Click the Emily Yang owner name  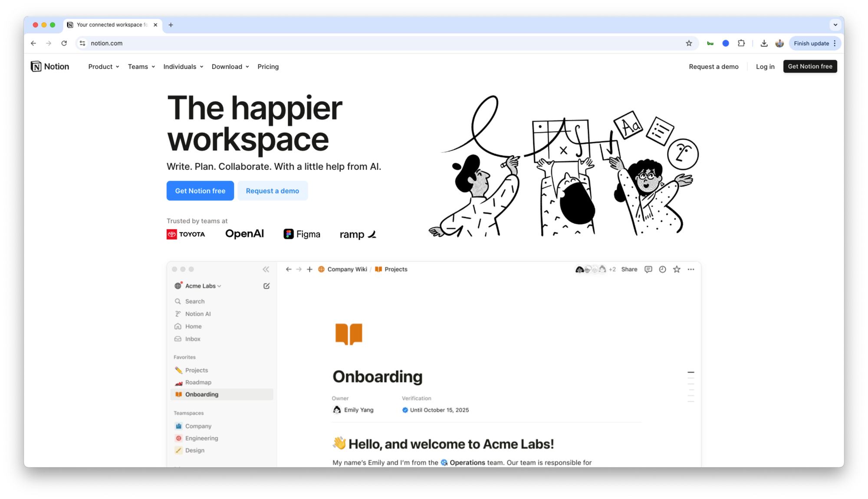[x=358, y=410]
